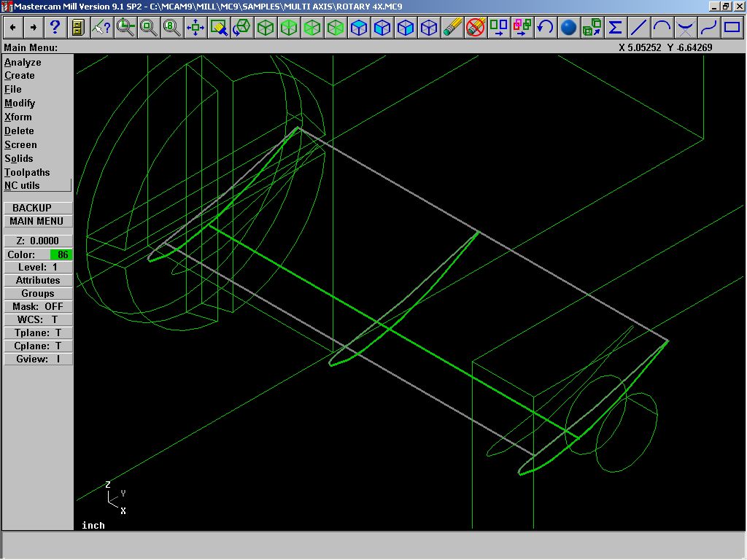Select the create spline tool icon

pyautogui.click(x=709, y=28)
